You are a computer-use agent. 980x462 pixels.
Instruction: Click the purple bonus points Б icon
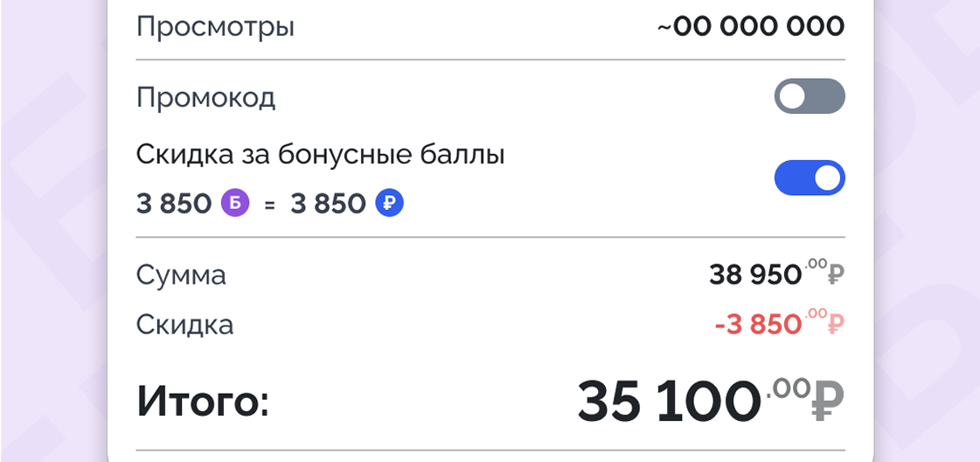pyautogui.click(x=236, y=204)
